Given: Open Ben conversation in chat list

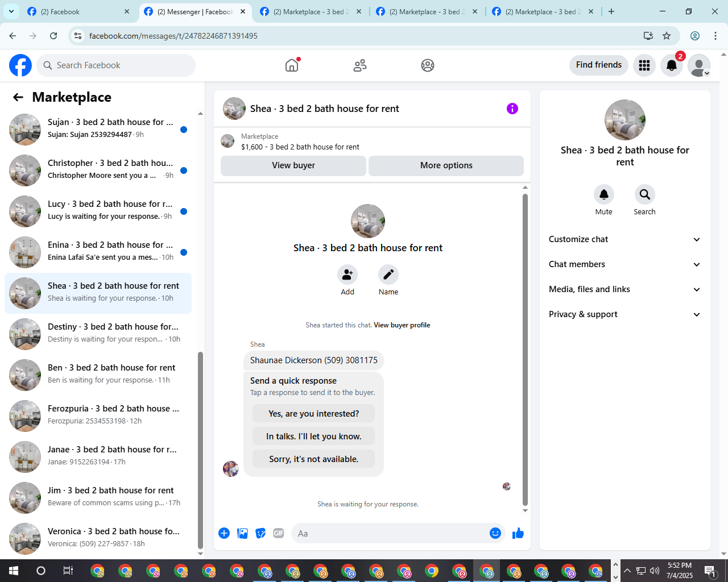Looking at the screenshot, I should click(x=98, y=375).
